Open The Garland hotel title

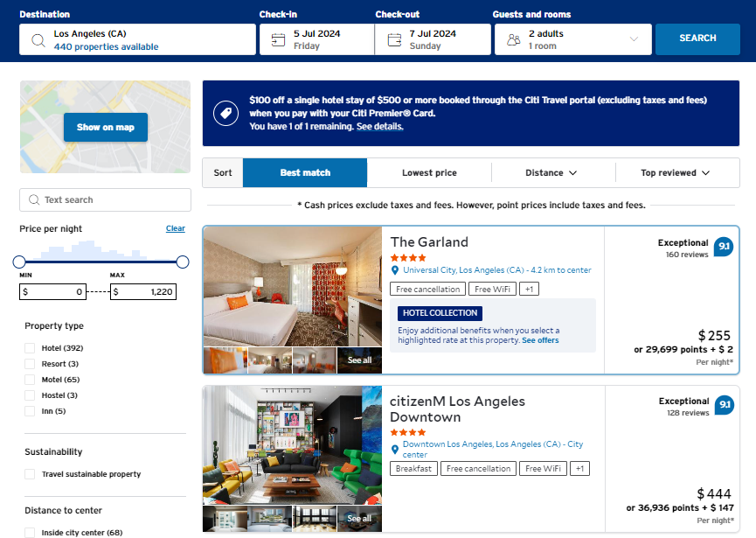[x=429, y=241]
